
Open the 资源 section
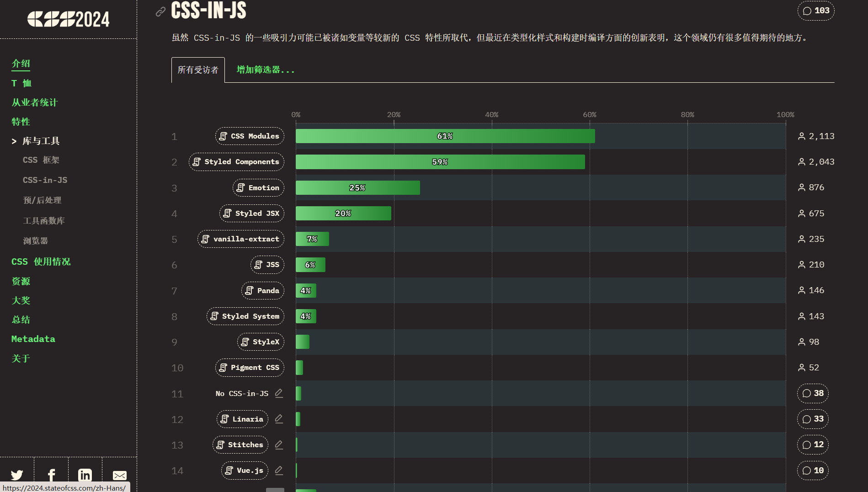(x=21, y=281)
